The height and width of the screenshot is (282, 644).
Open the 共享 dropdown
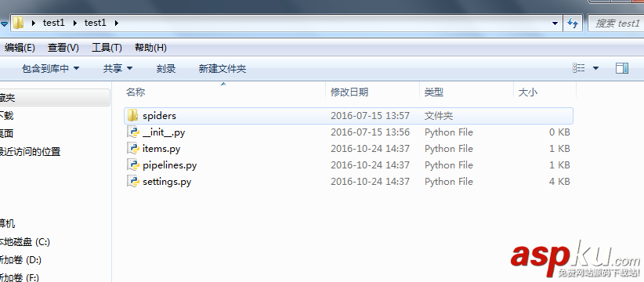pos(118,69)
